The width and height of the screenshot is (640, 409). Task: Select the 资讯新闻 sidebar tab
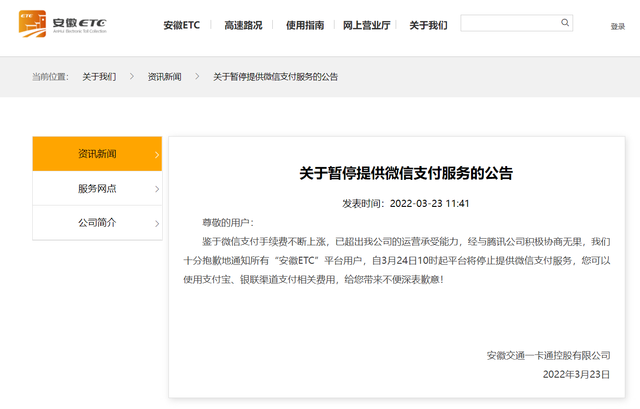click(x=97, y=154)
